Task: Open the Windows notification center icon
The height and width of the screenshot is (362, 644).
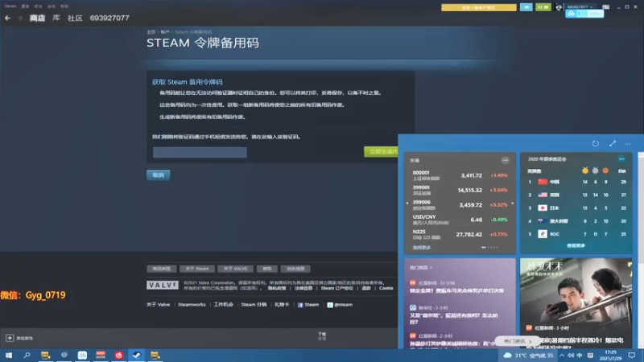Action: click(x=632, y=356)
